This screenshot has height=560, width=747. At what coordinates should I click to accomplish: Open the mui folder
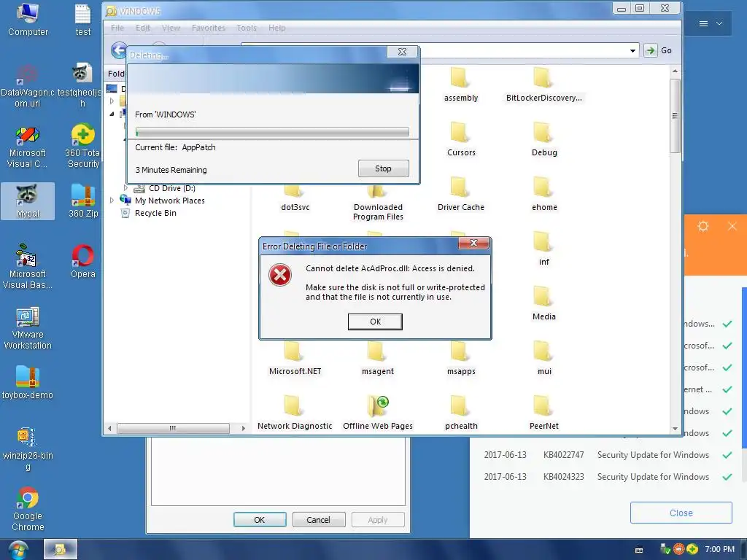544,359
